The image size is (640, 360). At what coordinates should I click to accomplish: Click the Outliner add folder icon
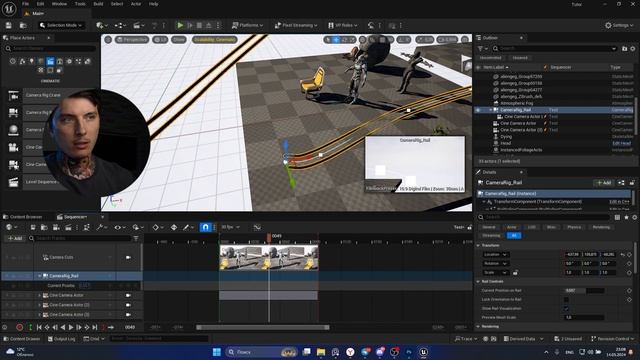(x=624, y=49)
